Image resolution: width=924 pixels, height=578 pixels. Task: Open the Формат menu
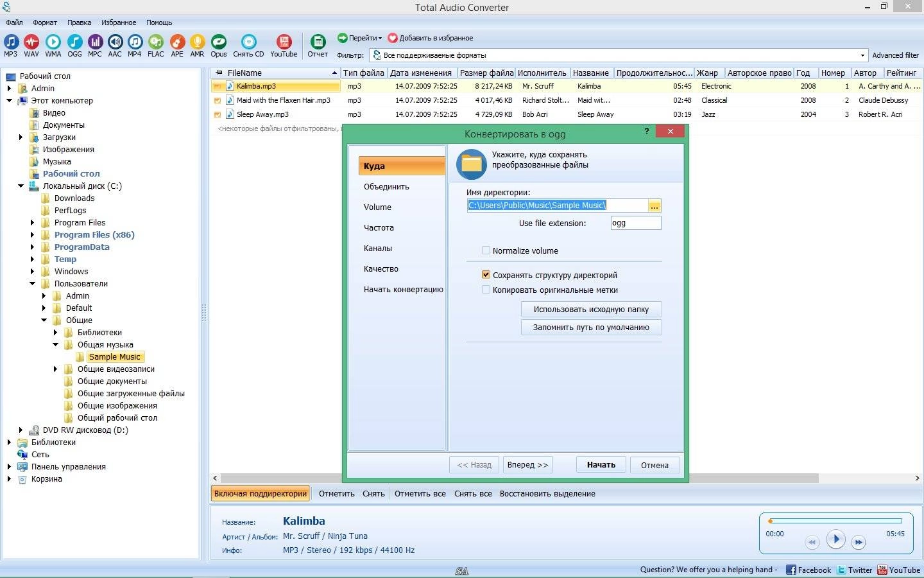[x=45, y=22]
